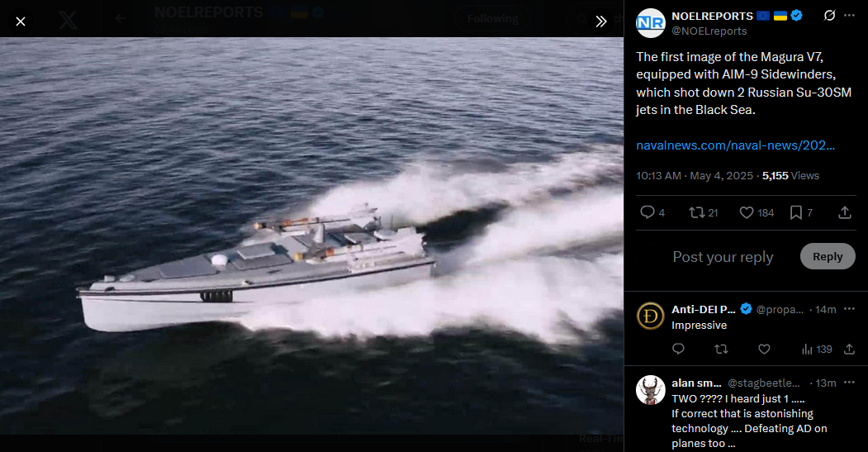Reply to the Impressive comment
The width and height of the screenshot is (868, 452).
[678, 349]
